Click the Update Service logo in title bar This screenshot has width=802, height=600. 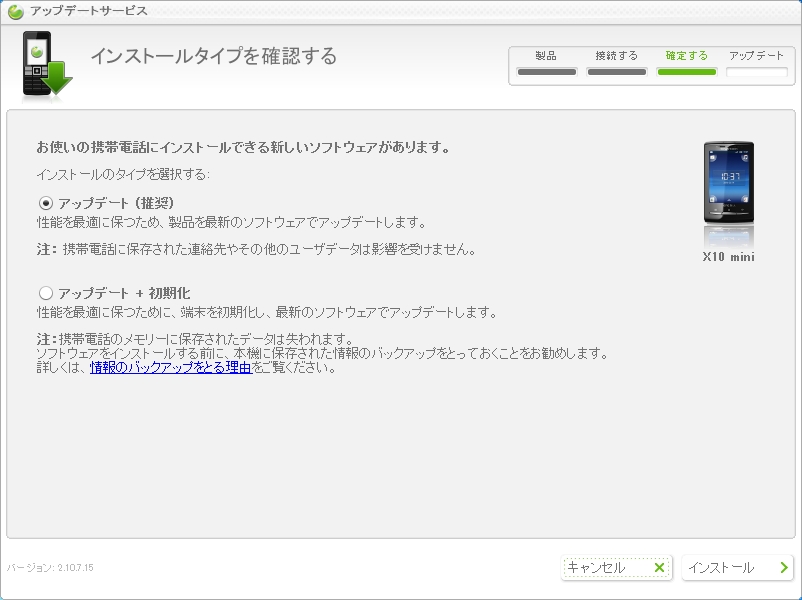[x=15, y=12]
